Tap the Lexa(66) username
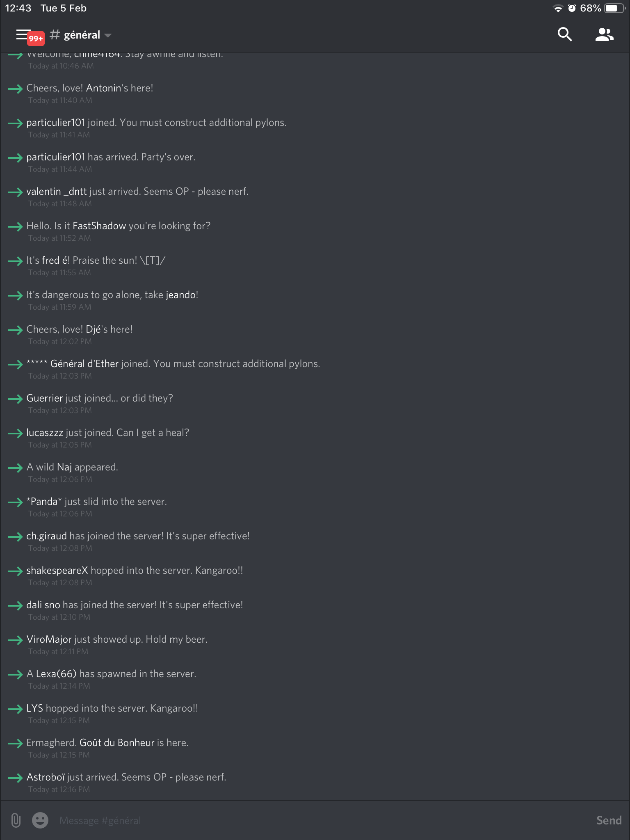This screenshot has width=630, height=840. point(56,674)
